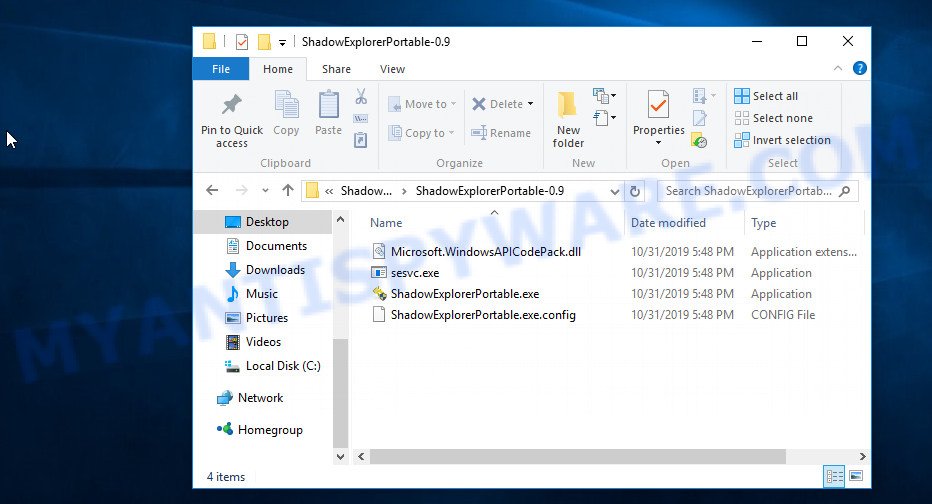Open the address bar history dropdown
The height and width of the screenshot is (504, 932).
[x=615, y=191]
